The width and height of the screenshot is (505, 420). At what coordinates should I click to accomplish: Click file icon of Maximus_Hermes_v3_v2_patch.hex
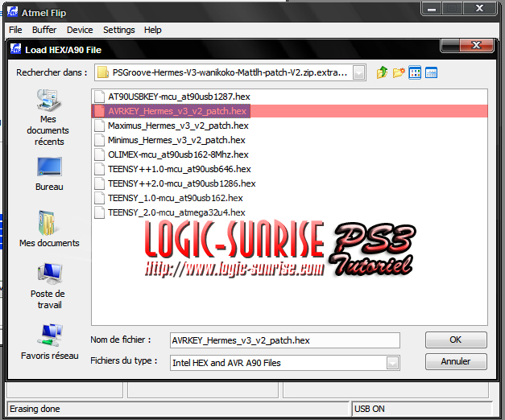(x=100, y=126)
